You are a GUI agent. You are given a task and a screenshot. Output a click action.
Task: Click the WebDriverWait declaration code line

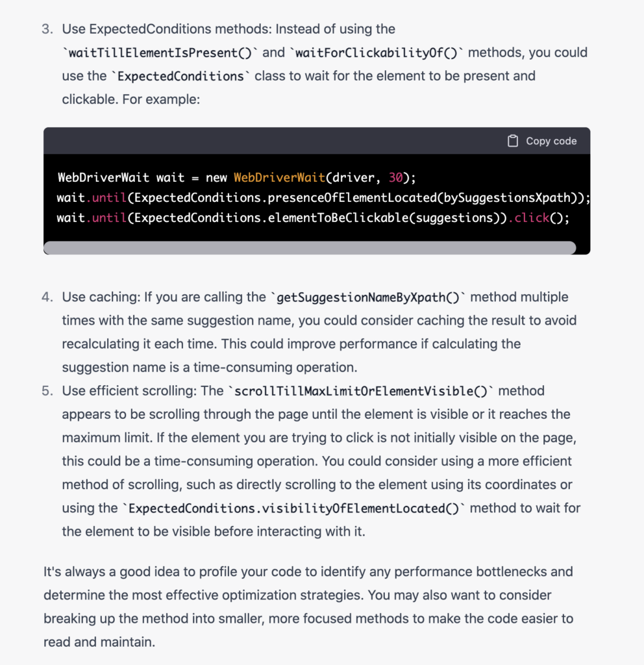point(237,177)
